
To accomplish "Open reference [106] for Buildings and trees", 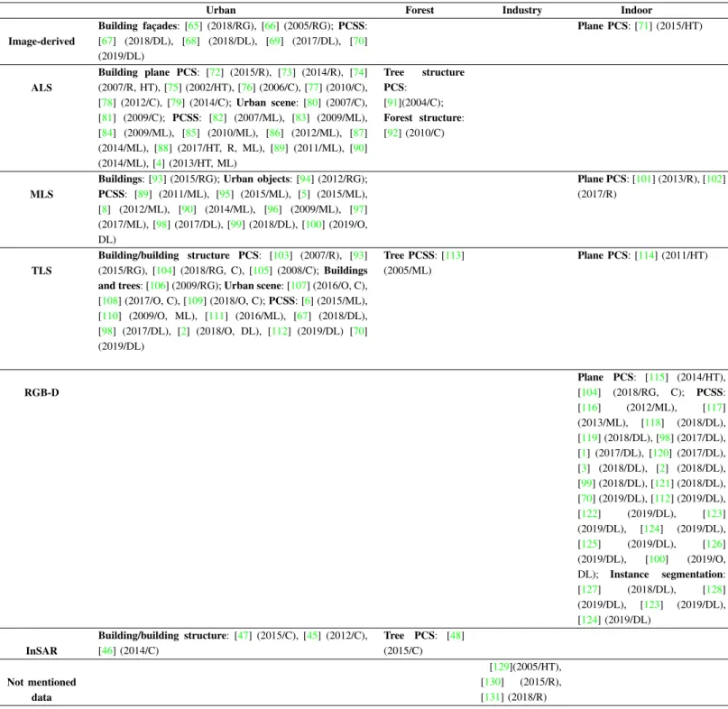I will pos(157,286).
